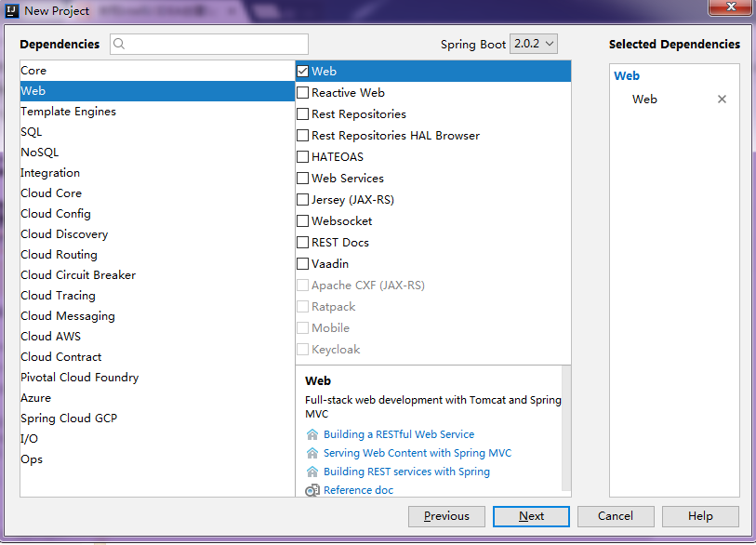Select Cloud Routing category
The width and height of the screenshot is (756, 545).
pyautogui.click(x=157, y=255)
